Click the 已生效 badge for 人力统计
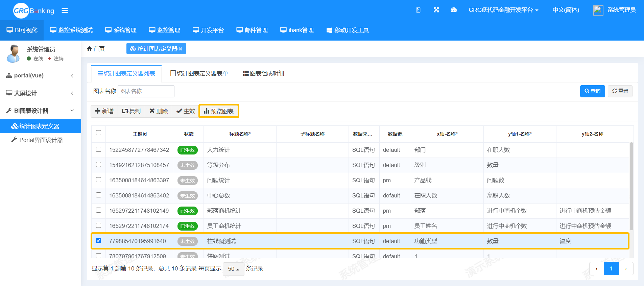The width and height of the screenshot is (644, 286). tap(188, 150)
